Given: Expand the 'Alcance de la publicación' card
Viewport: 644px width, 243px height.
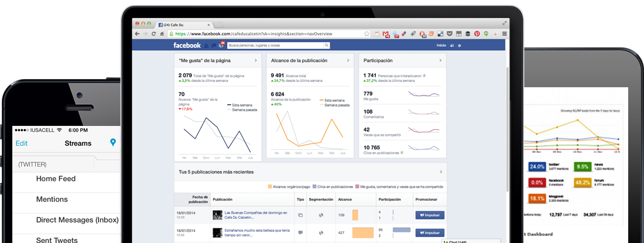Looking at the screenshot, I should coord(348,60).
